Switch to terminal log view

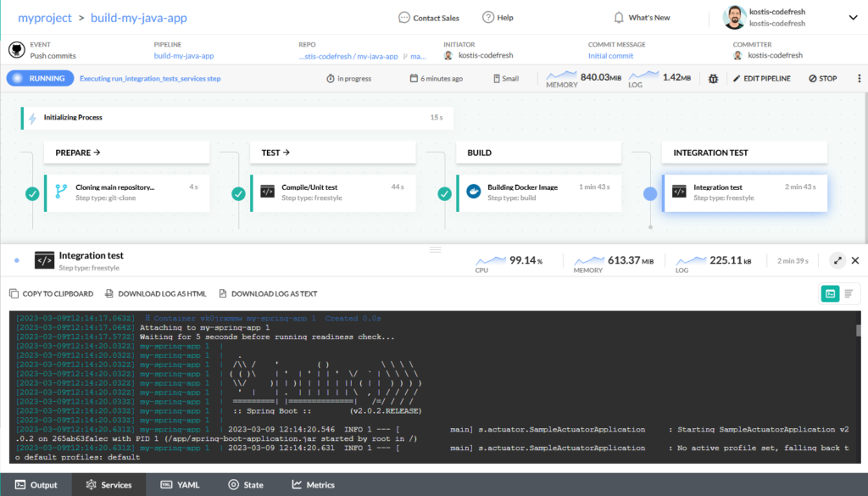(831, 294)
